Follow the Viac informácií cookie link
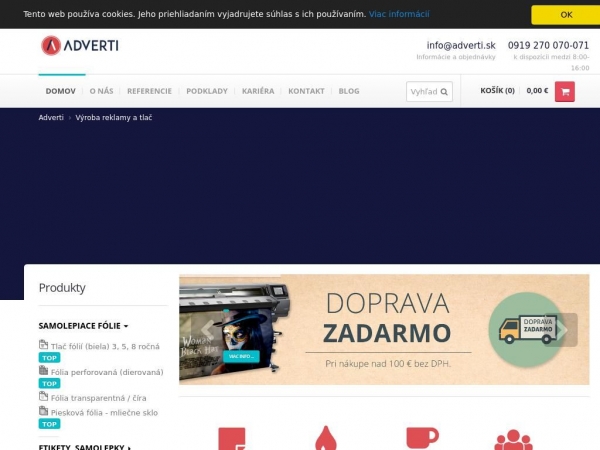The image size is (600, 450). click(399, 14)
